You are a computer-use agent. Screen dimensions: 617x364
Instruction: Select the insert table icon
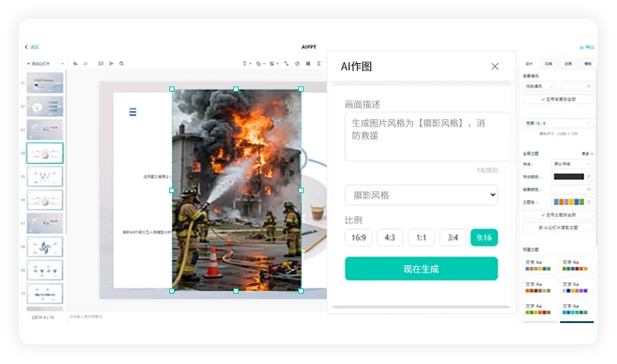point(308,63)
